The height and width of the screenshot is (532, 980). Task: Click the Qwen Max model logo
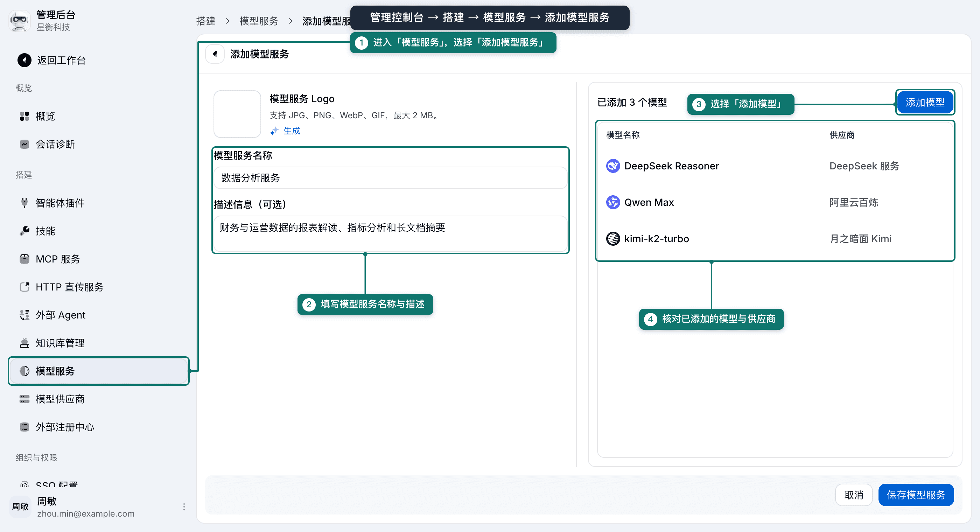613,202
